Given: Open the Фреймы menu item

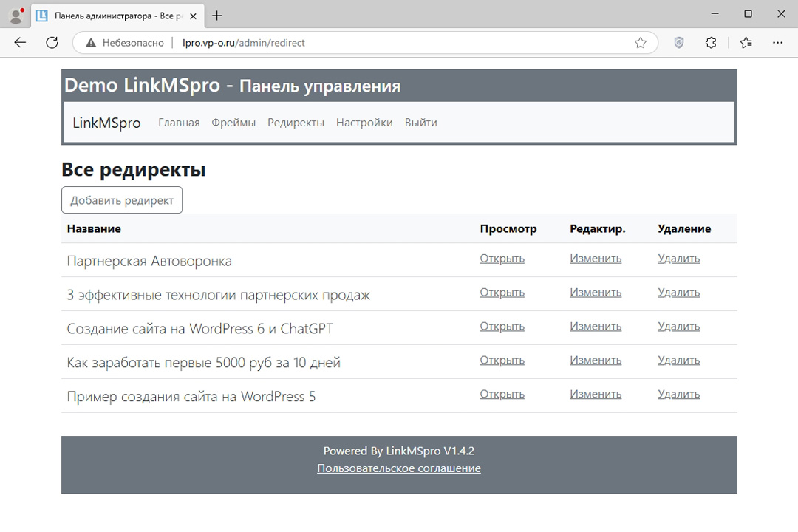Looking at the screenshot, I should (x=233, y=123).
